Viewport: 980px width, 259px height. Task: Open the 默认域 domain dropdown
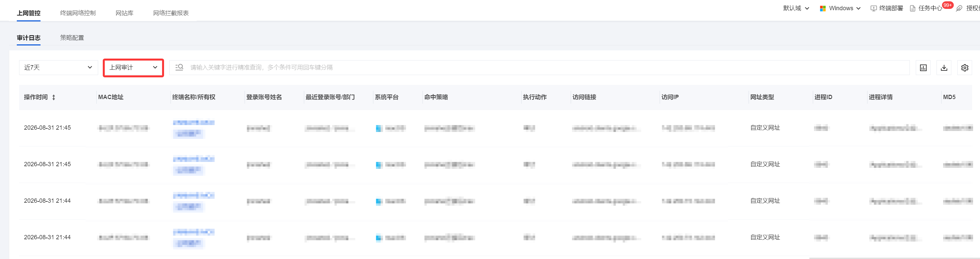(796, 8)
